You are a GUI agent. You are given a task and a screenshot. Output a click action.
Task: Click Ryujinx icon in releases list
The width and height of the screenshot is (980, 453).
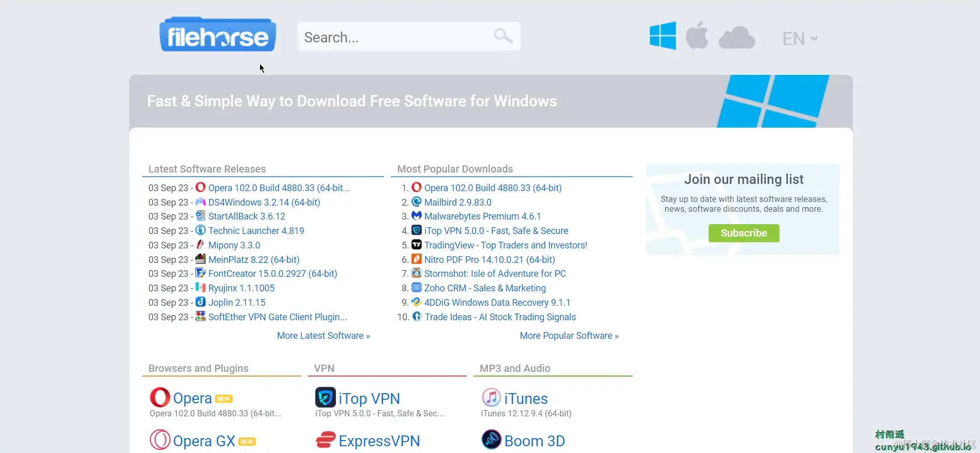pos(201,288)
